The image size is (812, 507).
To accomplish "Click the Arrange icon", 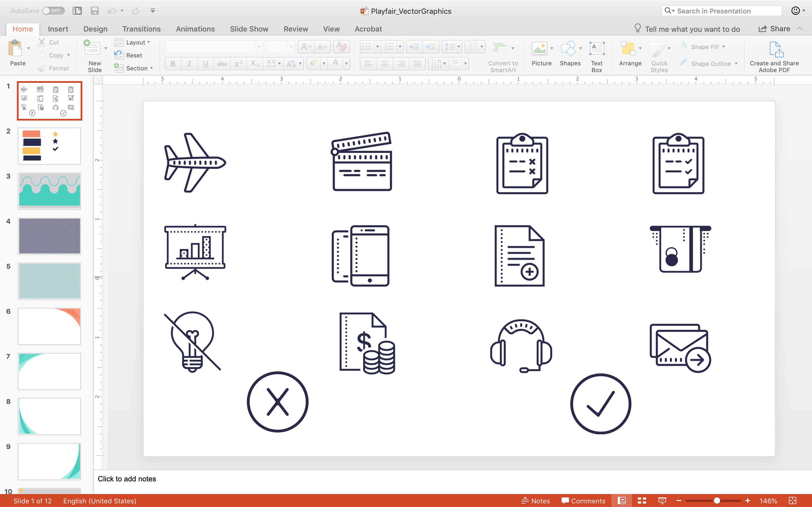I will coord(628,49).
